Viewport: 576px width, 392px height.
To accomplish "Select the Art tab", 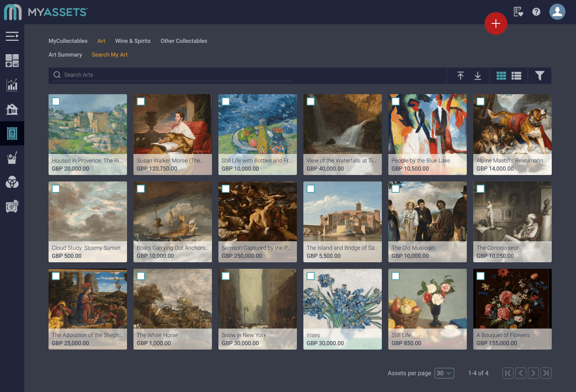I will [x=101, y=41].
